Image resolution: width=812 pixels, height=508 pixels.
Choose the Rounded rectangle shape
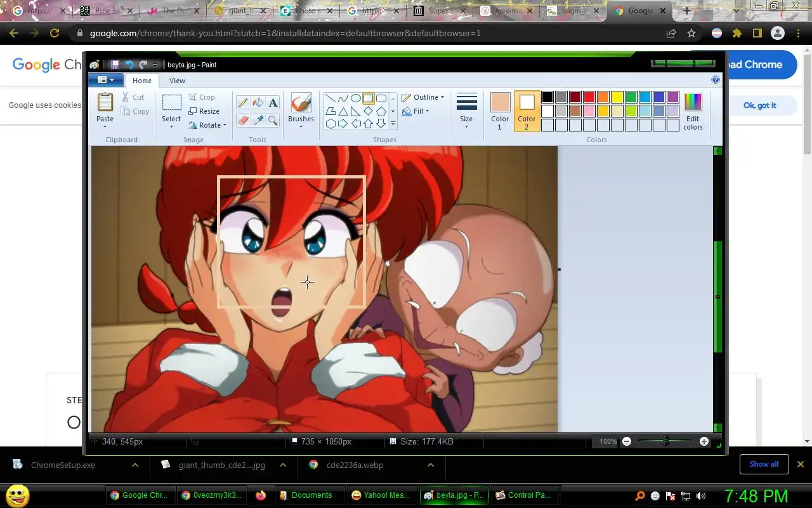(381, 98)
